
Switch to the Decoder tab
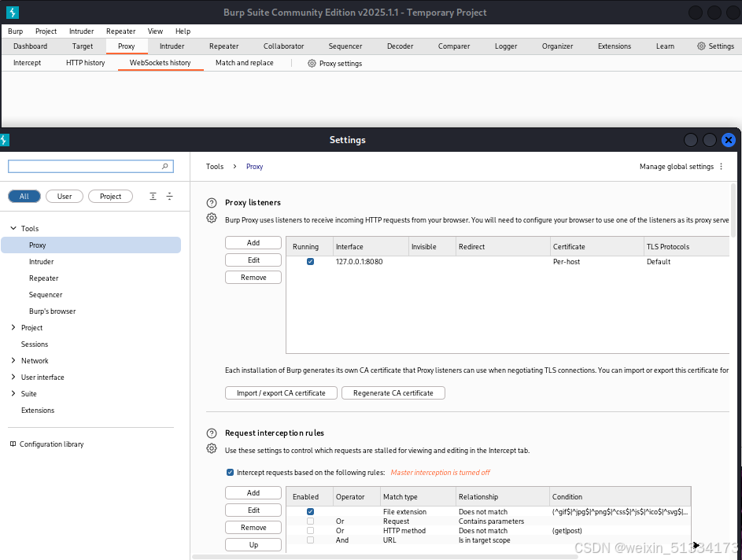400,46
